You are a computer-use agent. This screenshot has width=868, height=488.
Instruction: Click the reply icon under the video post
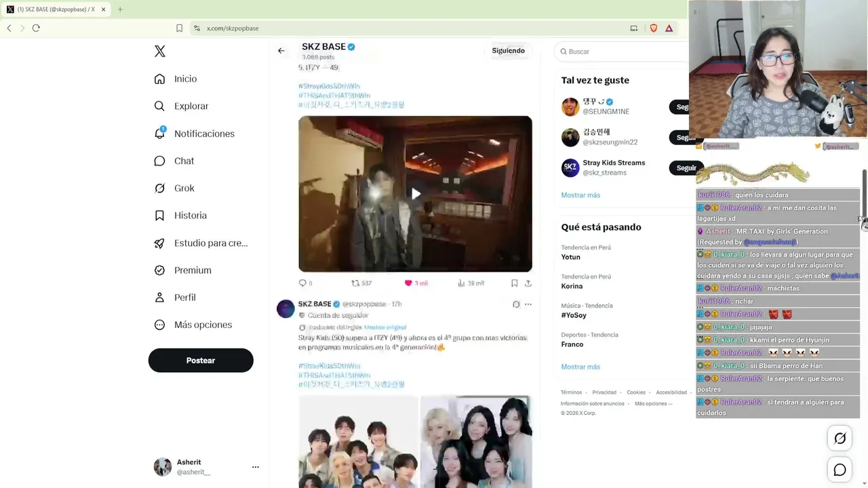click(303, 283)
